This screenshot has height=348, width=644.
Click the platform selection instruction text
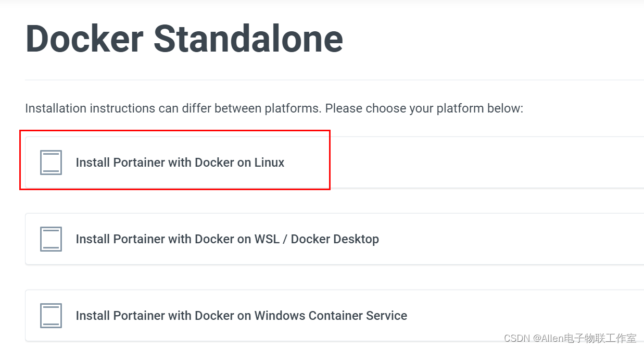click(x=274, y=108)
